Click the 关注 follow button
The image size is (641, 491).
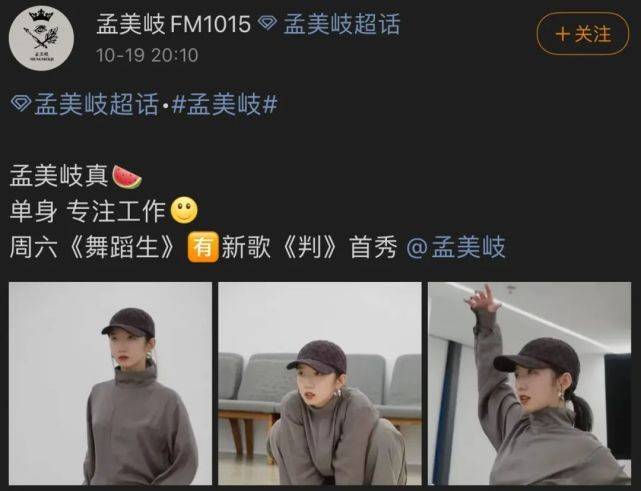(583, 34)
